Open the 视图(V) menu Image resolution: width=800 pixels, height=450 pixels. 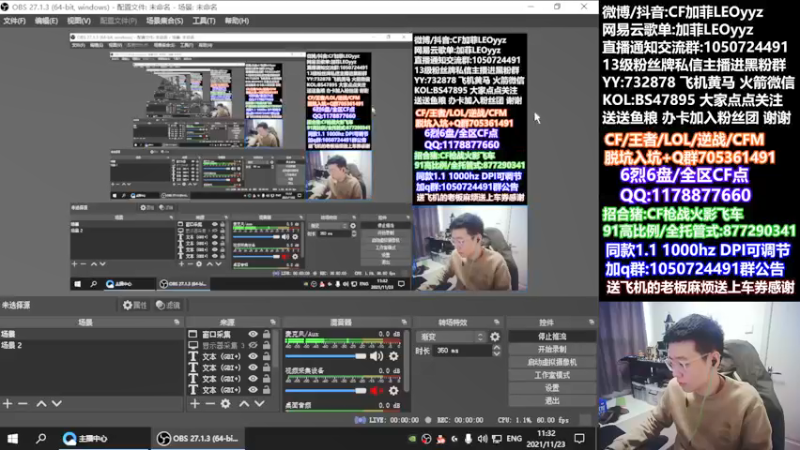tap(79, 21)
